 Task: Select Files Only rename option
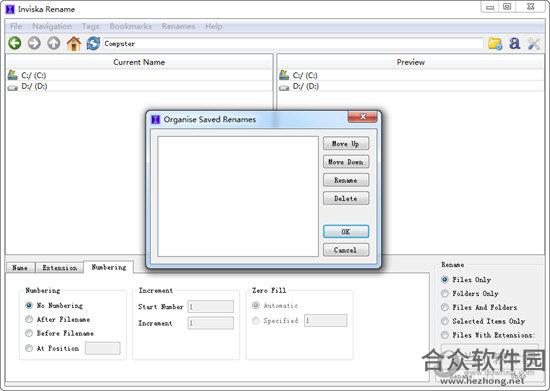point(445,279)
